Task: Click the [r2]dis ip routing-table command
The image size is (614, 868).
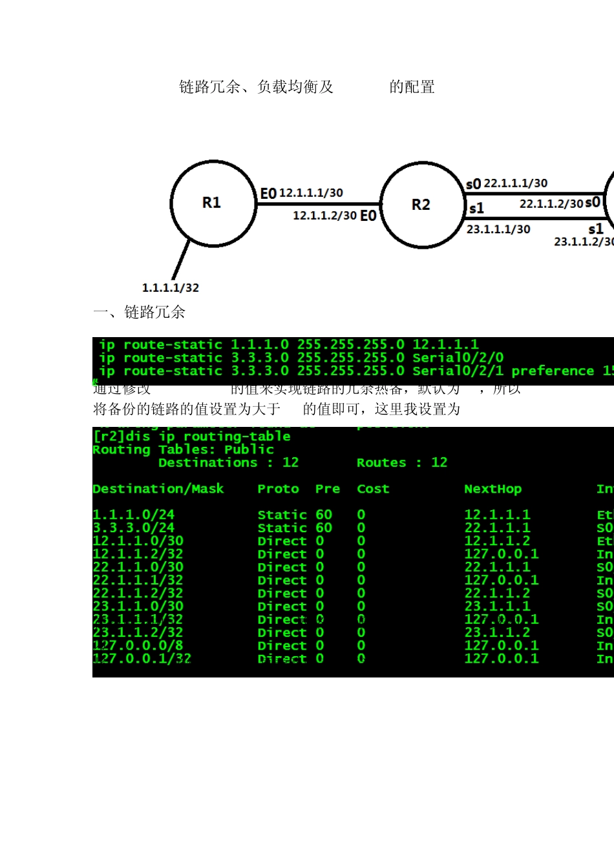Action: (192, 437)
